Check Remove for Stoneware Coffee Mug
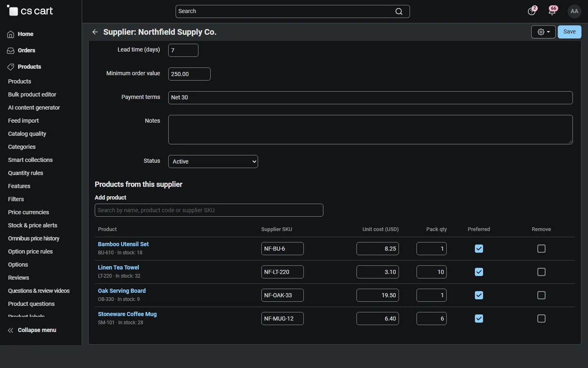588x368 pixels. point(541,319)
